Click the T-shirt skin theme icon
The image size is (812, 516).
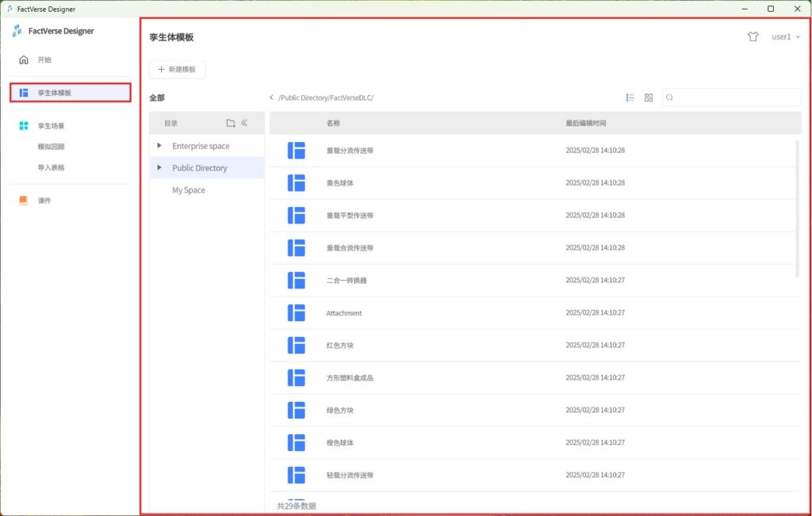coord(753,36)
